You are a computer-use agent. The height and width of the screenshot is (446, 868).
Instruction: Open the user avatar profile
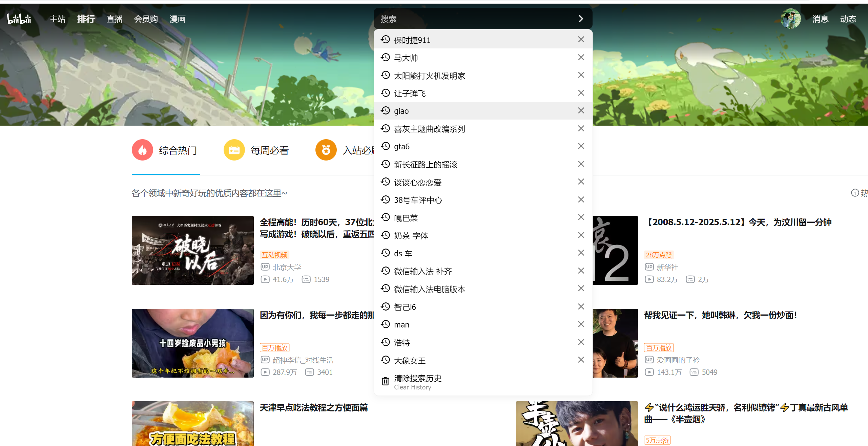[x=790, y=19]
